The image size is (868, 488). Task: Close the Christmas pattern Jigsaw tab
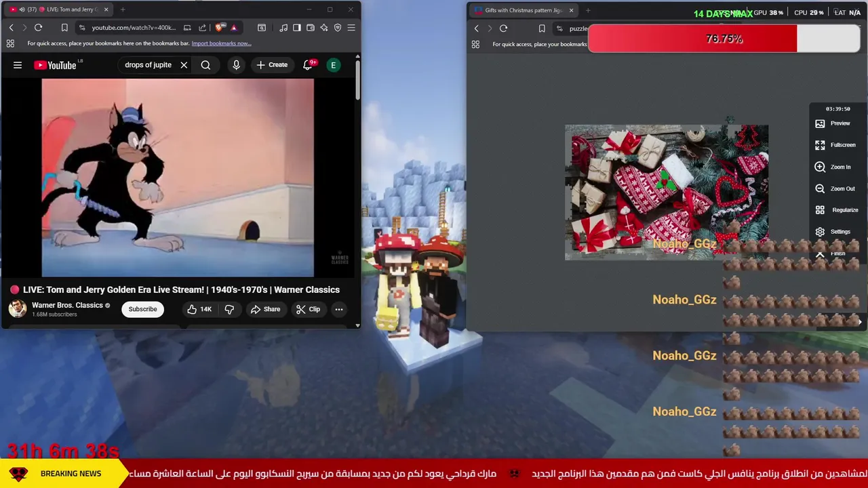[x=571, y=10]
